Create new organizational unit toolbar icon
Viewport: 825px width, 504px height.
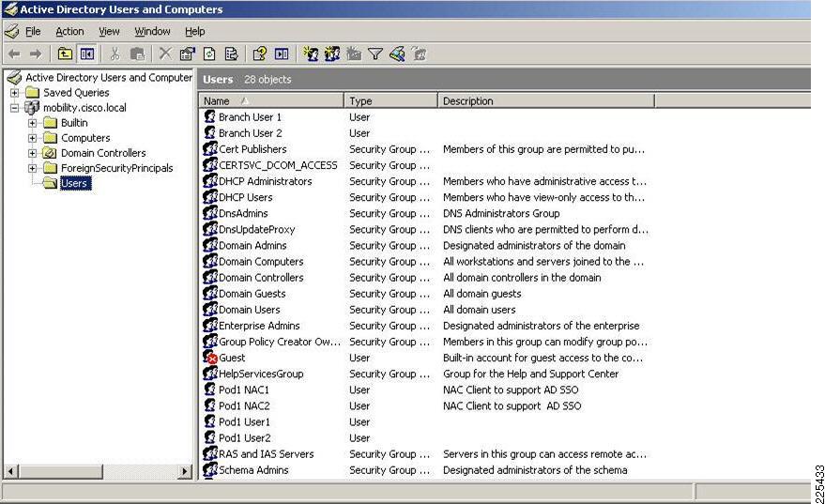[x=354, y=53]
